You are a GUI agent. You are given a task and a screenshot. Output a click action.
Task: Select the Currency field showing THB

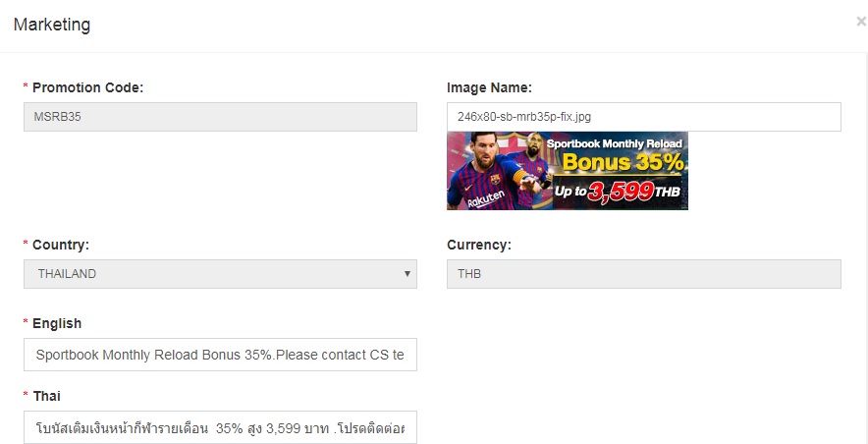coord(644,274)
